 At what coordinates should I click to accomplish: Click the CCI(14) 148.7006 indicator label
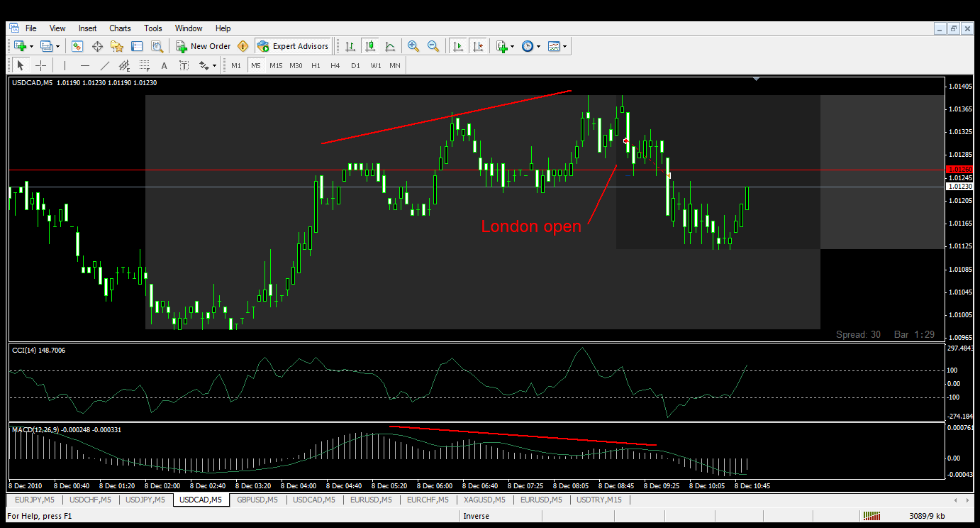pyautogui.click(x=39, y=350)
